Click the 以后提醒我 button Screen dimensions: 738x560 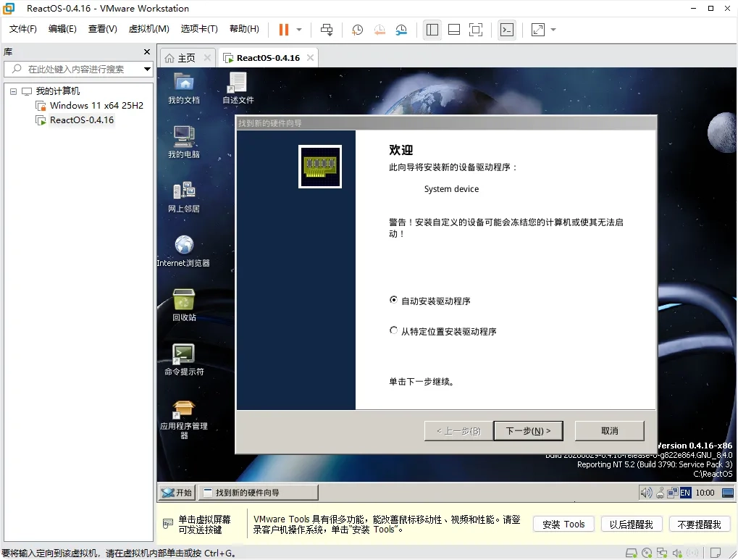coord(631,525)
